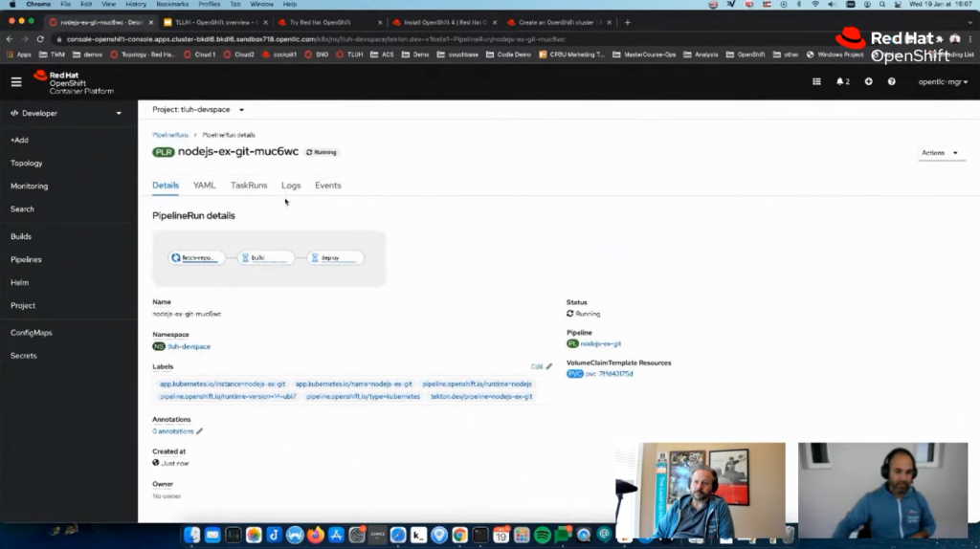Image resolution: width=980 pixels, height=549 pixels.
Task: Navigate to Monitoring in the sidebar
Action: point(29,187)
